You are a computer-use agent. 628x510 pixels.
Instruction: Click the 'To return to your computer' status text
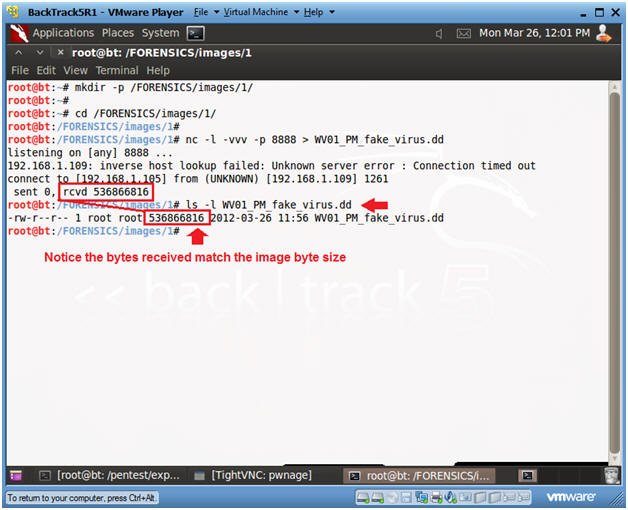(81, 498)
